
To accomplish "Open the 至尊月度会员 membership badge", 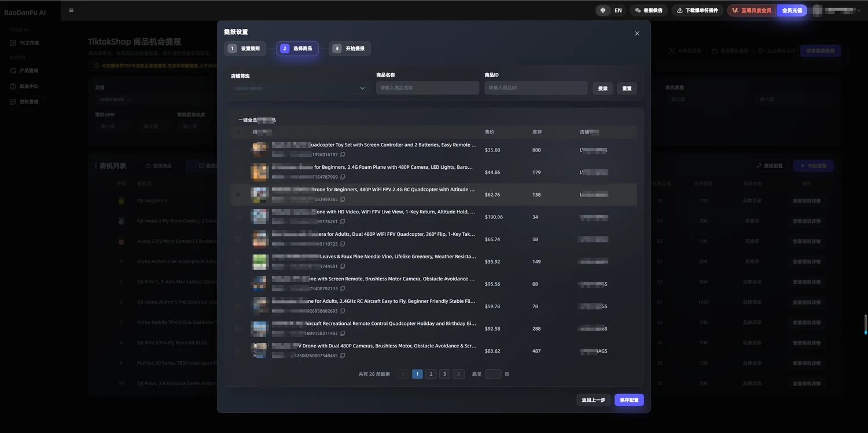I will pos(752,10).
